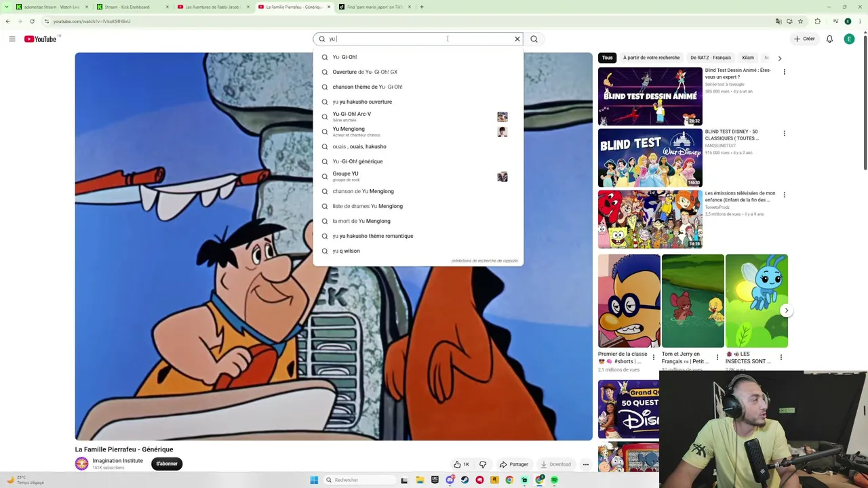Open 'Tom et Jerry en Français' short
Image resolution: width=868 pixels, height=488 pixels.
(693, 301)
